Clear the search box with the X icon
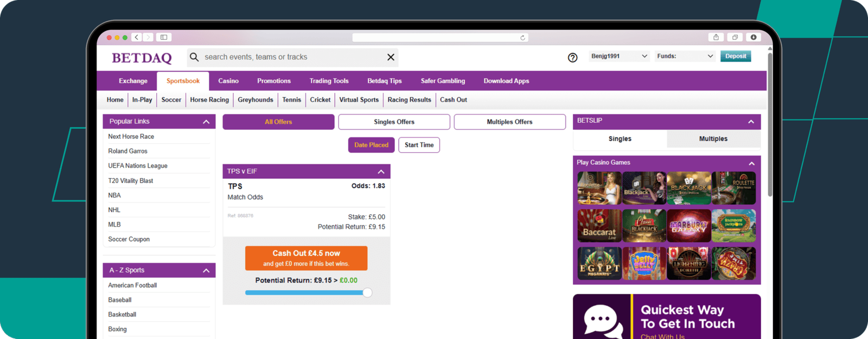868x339 pixels. (x=391, y=57)
